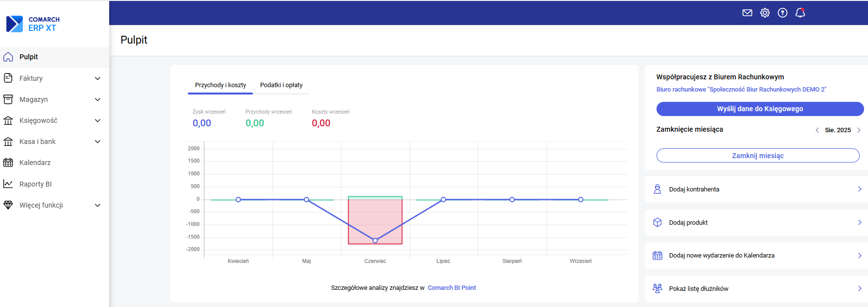The height and width of the screenshot is (307, 868).
Task: Click the Dodaj produkt cube icon
Action: click(x=657, y=222)
